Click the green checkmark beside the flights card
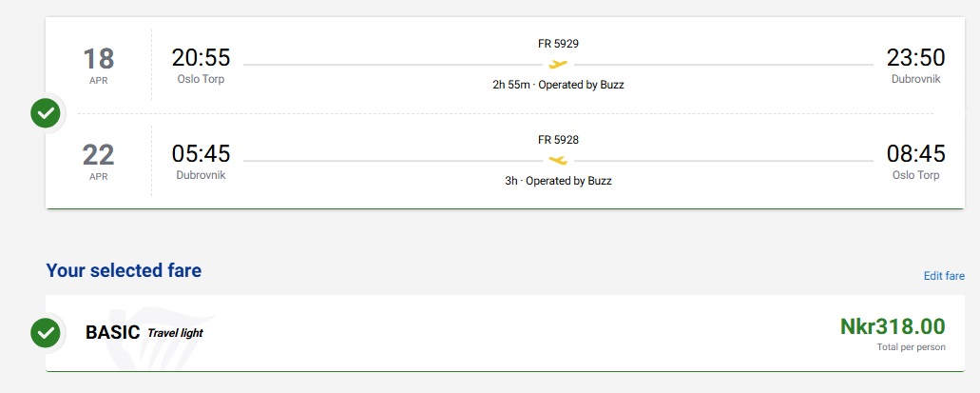 pos(45,114)
